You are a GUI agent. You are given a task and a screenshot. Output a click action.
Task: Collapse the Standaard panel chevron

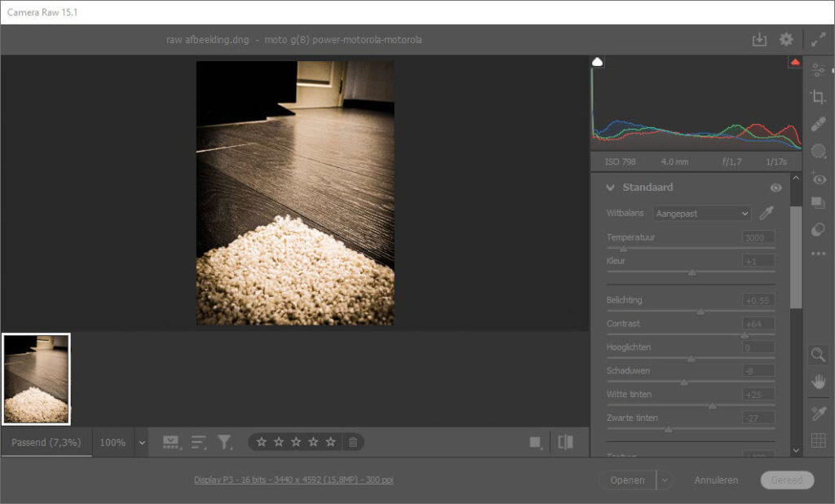click(610, 188)
